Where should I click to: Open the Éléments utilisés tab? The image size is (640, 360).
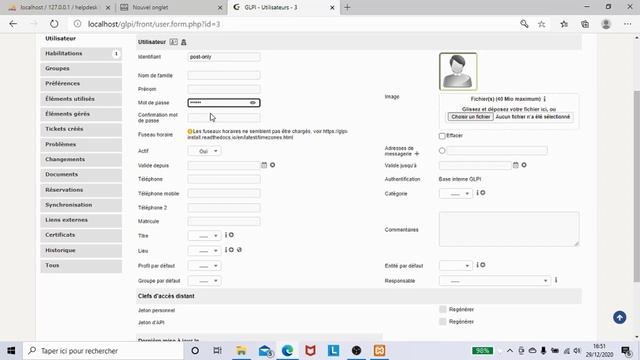[x=81, y=99]
